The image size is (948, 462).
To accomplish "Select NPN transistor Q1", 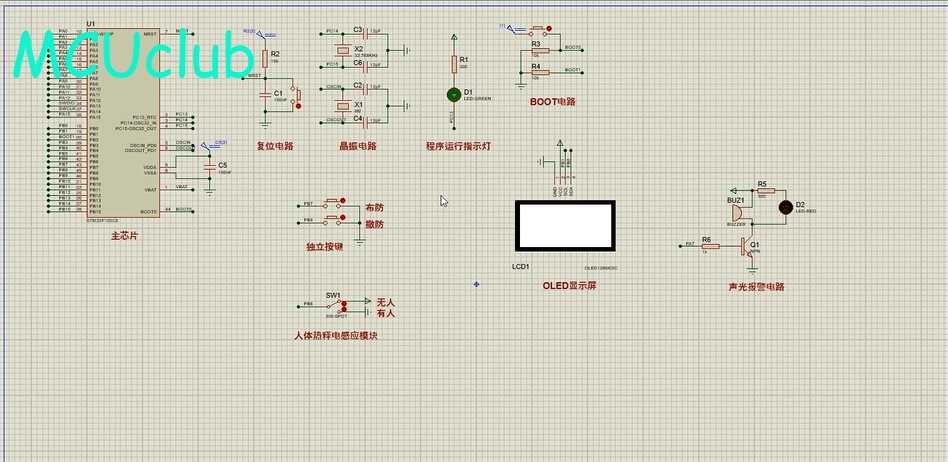I will pos(748,247).
